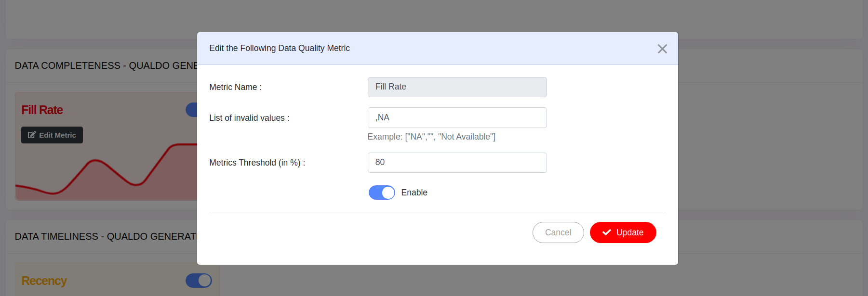Screen dimensions: 868x296
Task: Click the Metrics Threshold (in %) label
Action: pyautogui.click(x=257, y=163)
